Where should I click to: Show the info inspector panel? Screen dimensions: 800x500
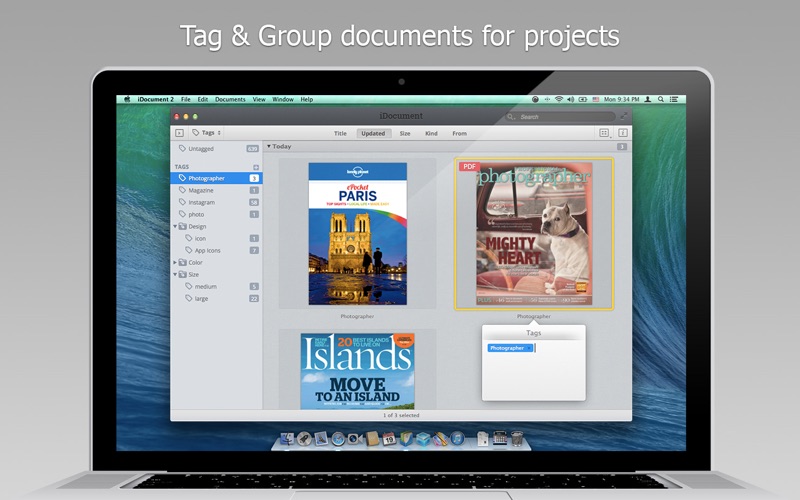[622, 132]
